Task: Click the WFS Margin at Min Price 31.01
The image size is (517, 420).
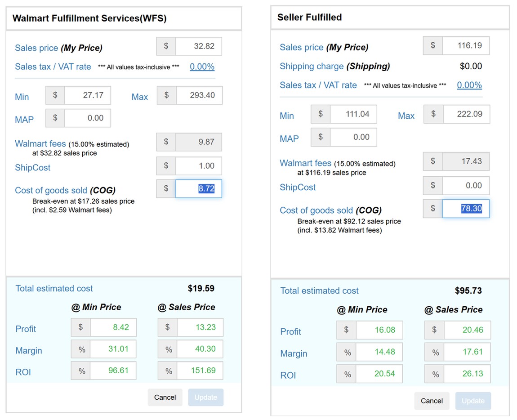Action: 113,349
